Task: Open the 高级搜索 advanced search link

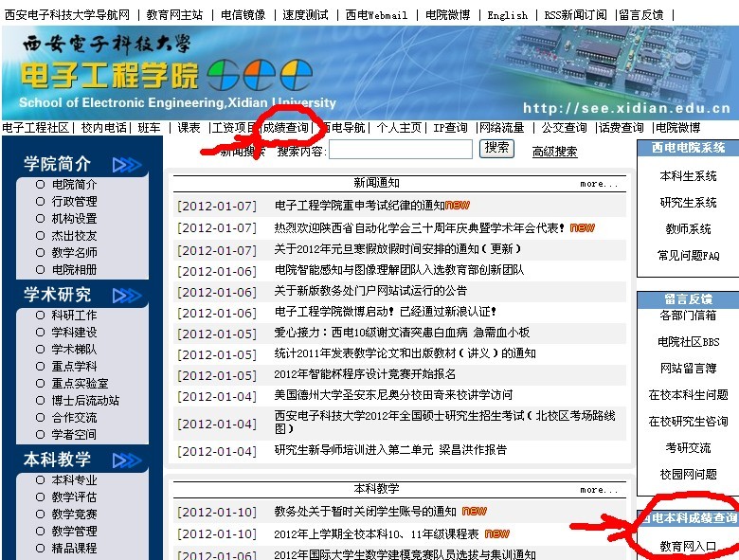Action: [x=554, y=152]
